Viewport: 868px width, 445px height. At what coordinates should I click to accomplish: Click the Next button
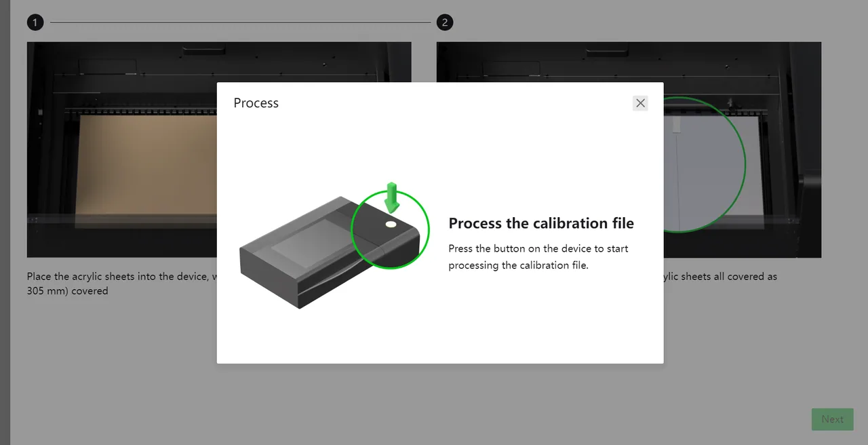[832, 419]
